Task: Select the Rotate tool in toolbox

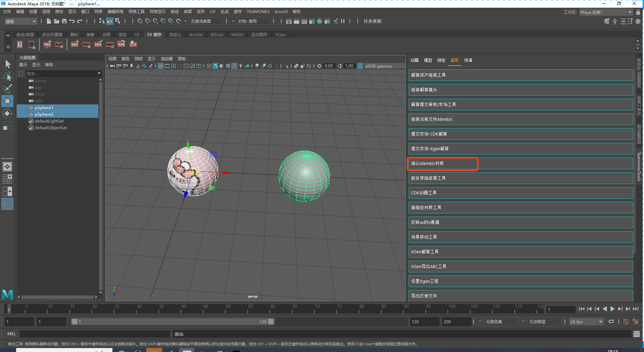Action: pyautogui.click(x=7, y=113)
